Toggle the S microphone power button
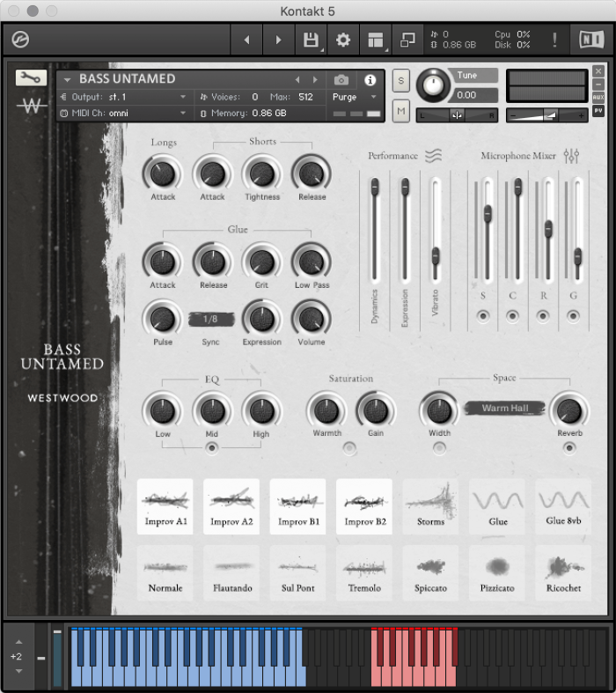Viewport: 616px width, 693px height. pyautogui.click(x=482, y=316)
